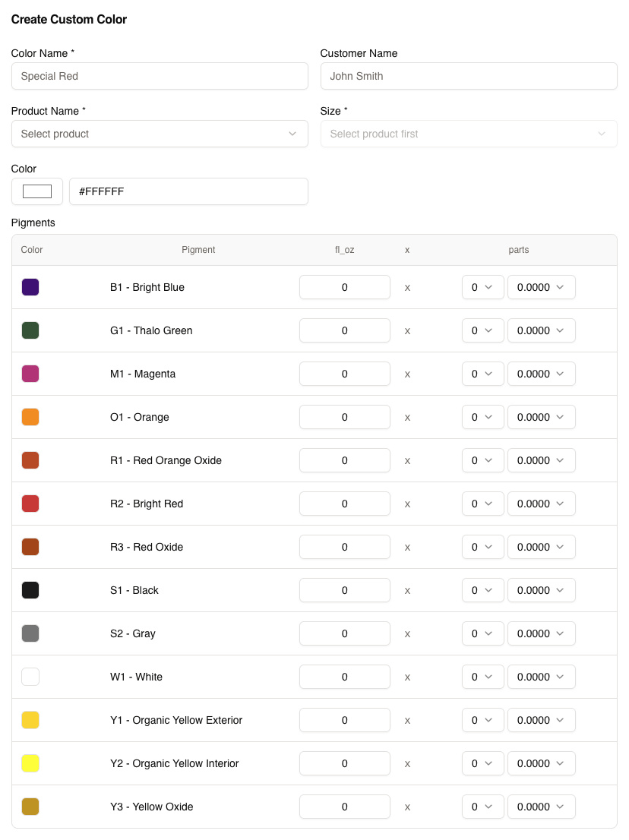The height and width of the screenshot is (840, 629).
Task: Open whole parts dropdown for R3 Red Oxide
Action: click(x=482, y=547)
